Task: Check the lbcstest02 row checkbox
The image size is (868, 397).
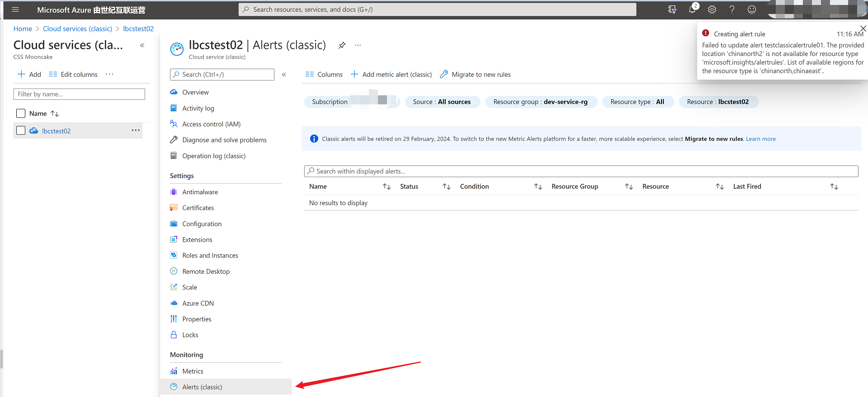Action: (21, 131)
